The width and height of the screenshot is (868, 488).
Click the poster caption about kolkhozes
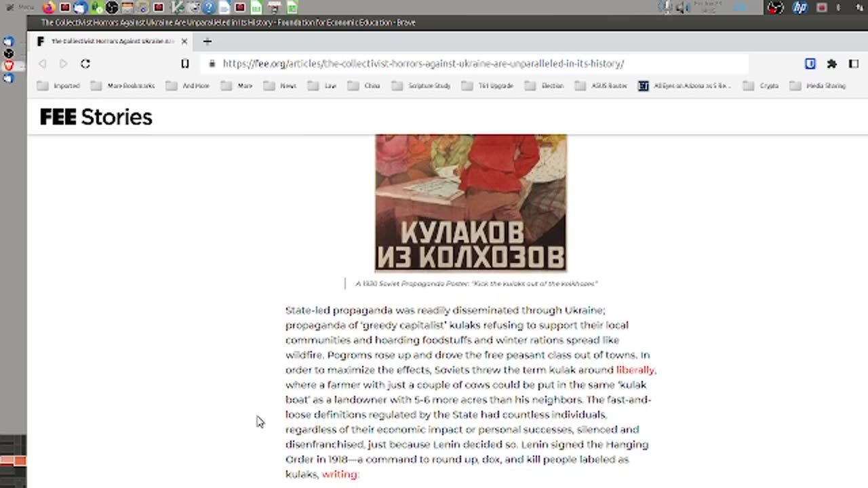476,283
